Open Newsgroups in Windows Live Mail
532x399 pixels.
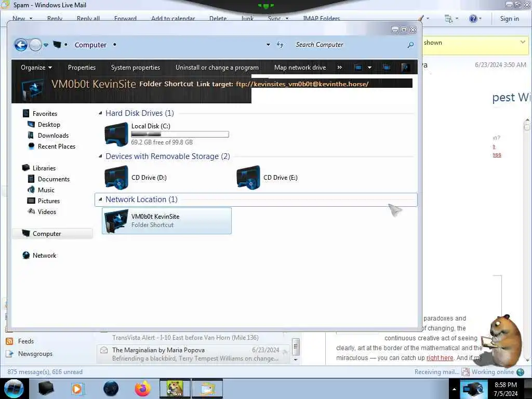point(35,353)
